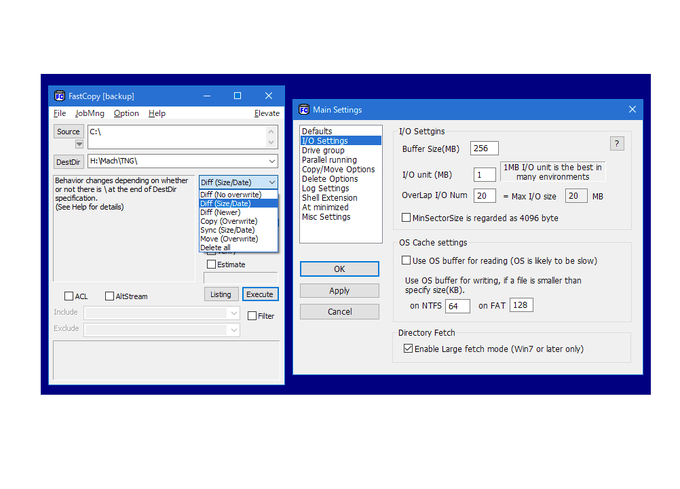Screen dimensions: 680x489
Task: Click the FastCopy title bar app icon
Action: point(60,96)
